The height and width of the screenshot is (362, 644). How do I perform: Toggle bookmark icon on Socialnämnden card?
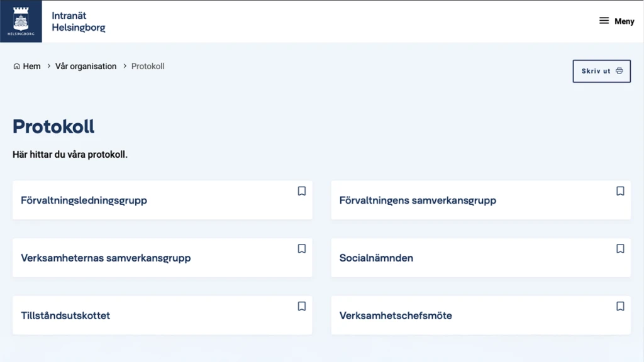620,249
